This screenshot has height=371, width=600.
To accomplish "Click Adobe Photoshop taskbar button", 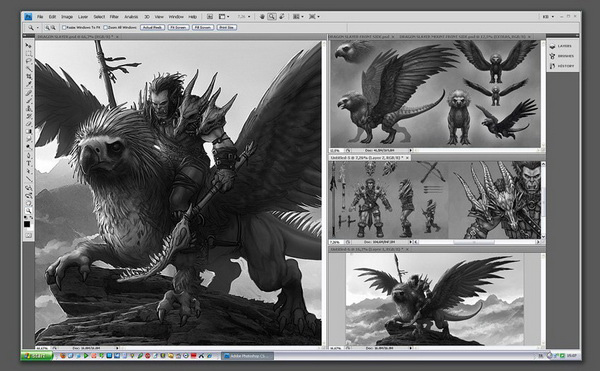I will tap(248, 356).
